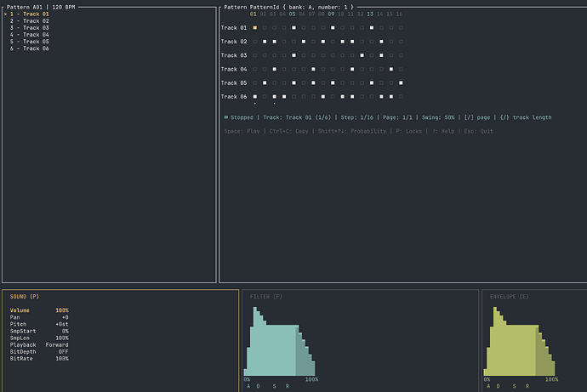
Task: Disable step 16 on Track 05 row
Action: tap(401, 82)
